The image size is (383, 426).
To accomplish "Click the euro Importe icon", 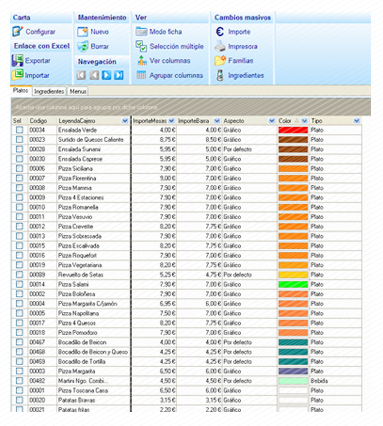I will (x=220, y=32).
